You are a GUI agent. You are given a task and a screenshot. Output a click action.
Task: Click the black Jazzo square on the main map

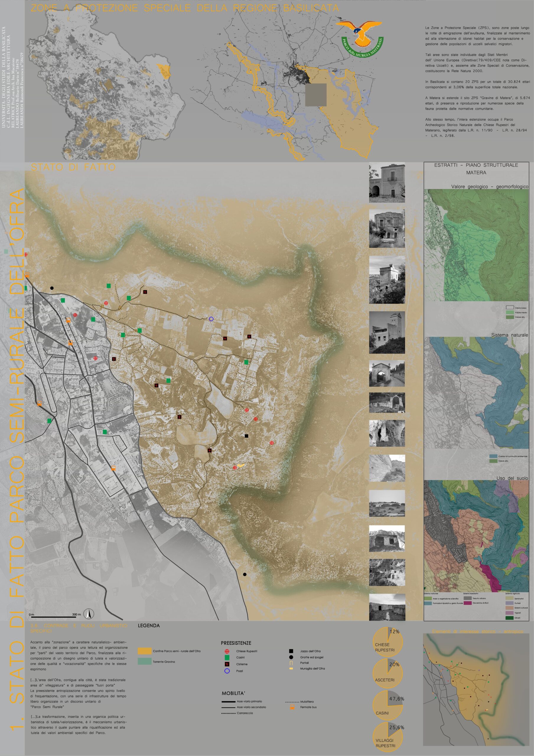pos(246,436)
